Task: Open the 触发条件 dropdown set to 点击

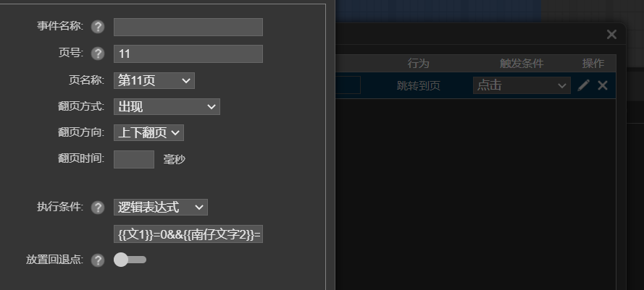Action: (x=522, y=85)
